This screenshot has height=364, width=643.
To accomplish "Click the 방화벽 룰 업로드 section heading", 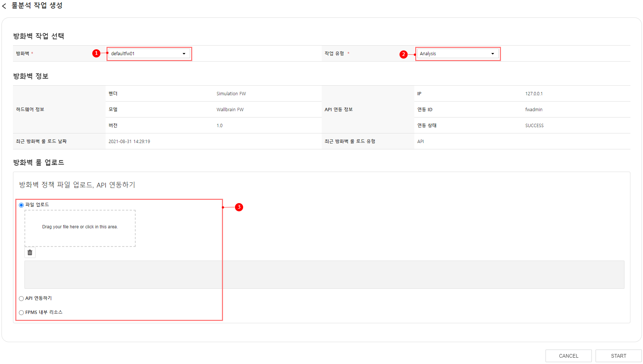I will click(x=39, y=162).
